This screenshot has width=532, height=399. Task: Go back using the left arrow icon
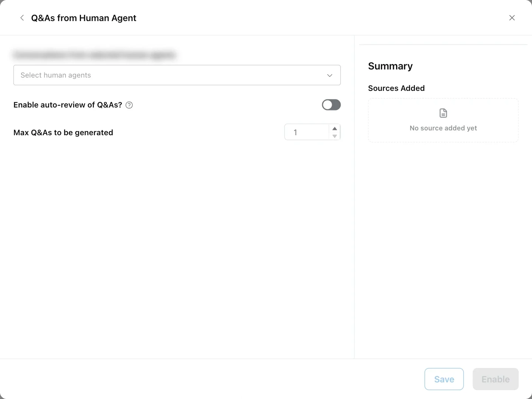(22, 18)
